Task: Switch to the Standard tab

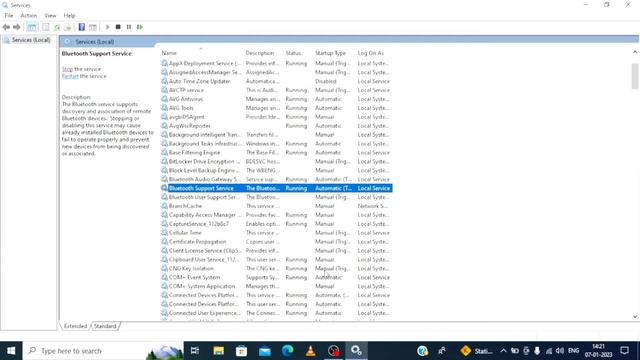Action: (x=105, y=326)
